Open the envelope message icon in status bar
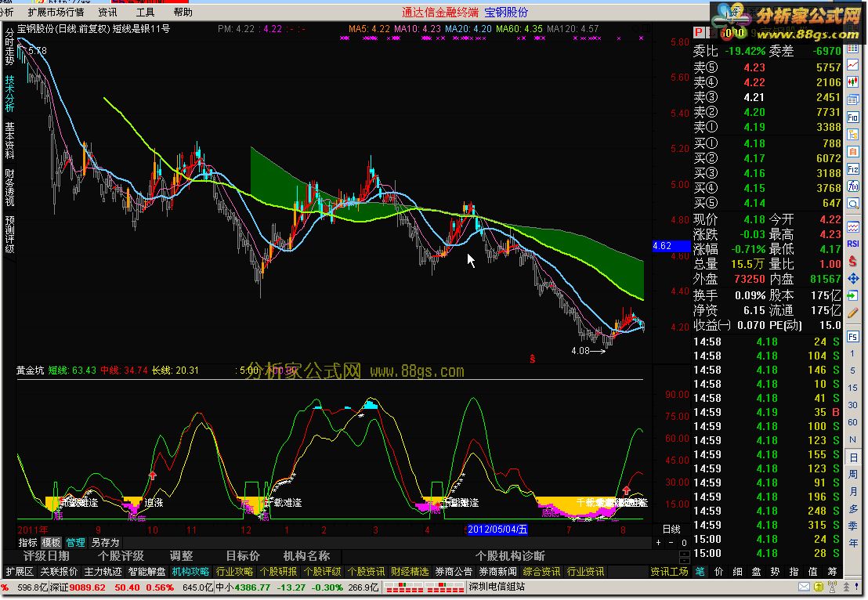Screen dimensions: 868x600 pos(805,587)
